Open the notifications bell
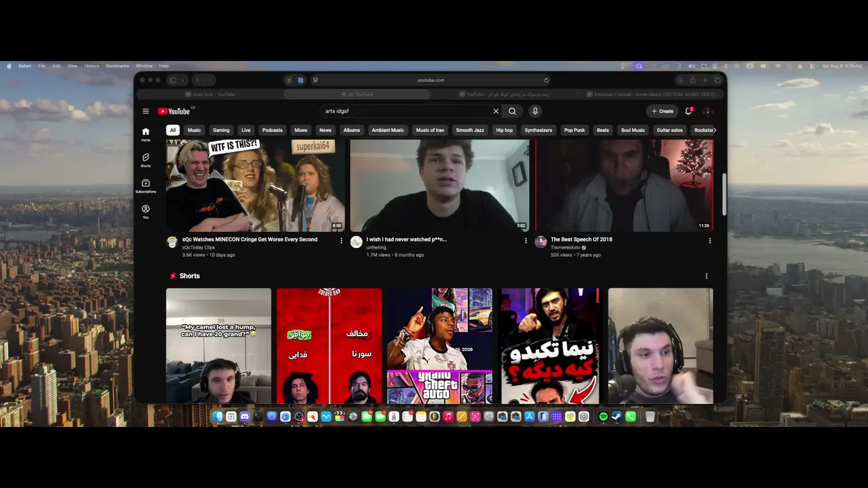This screenshot has width=868, height=488. tap(689, 111)
